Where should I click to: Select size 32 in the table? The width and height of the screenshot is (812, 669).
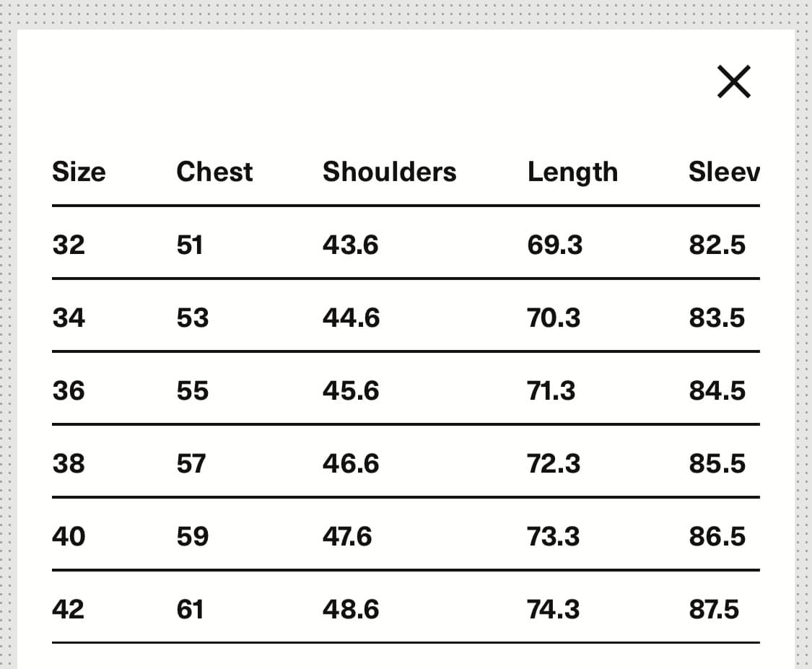(69, 245)
